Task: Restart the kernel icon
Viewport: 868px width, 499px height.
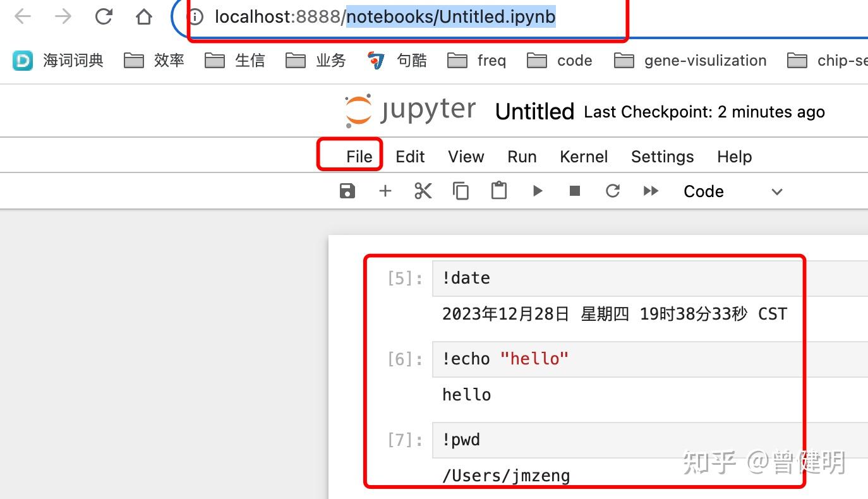Action: 613,191
